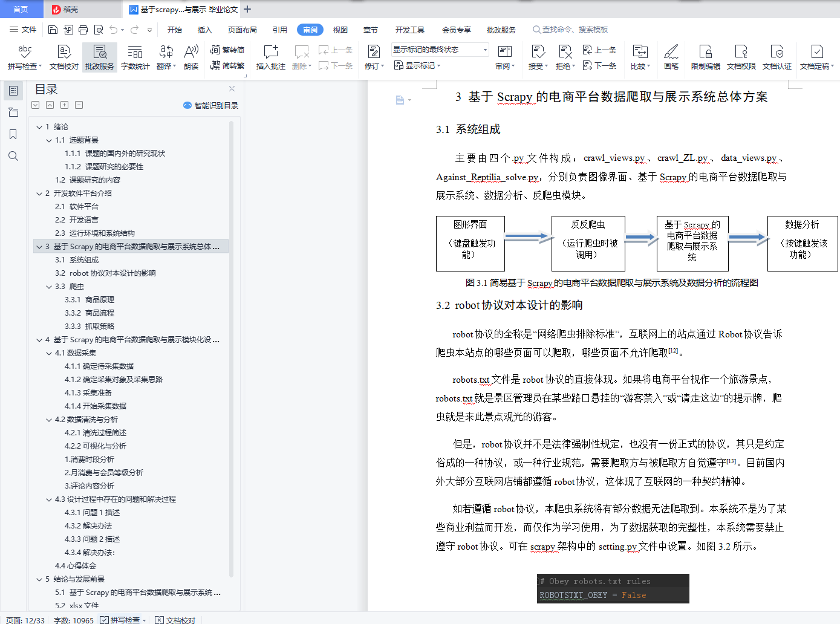Open the 文件 menu
This screenshot has height=624, width=840.
pos(23,30)
